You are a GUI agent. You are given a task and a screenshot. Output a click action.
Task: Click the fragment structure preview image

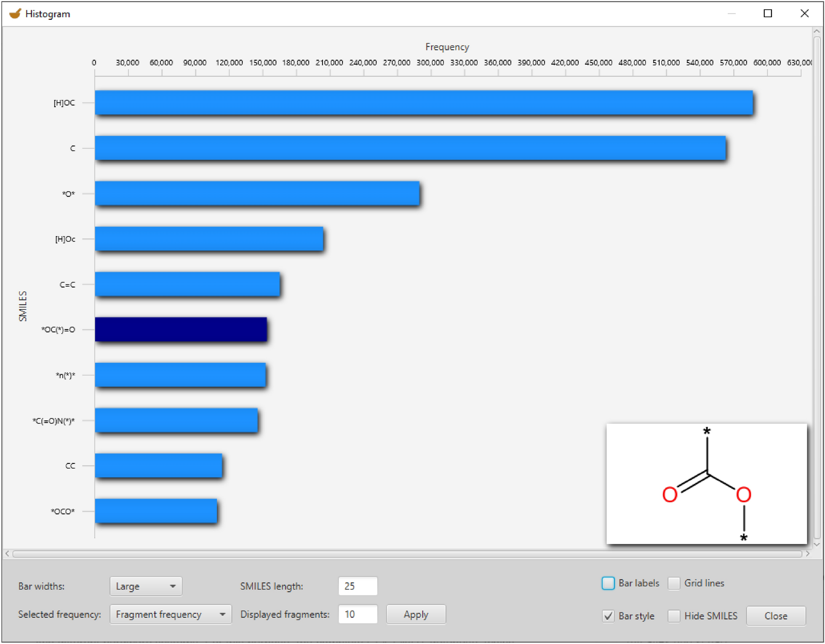(707, 484)
